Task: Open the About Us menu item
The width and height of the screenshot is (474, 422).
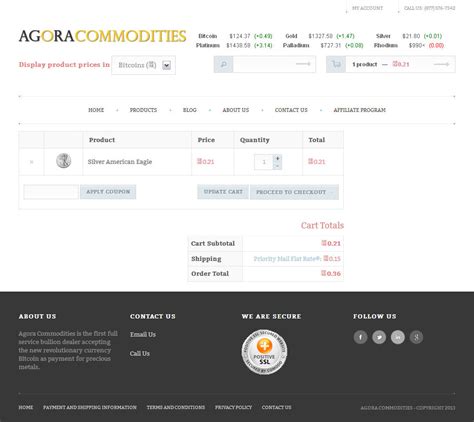Action: pos(236,110)
